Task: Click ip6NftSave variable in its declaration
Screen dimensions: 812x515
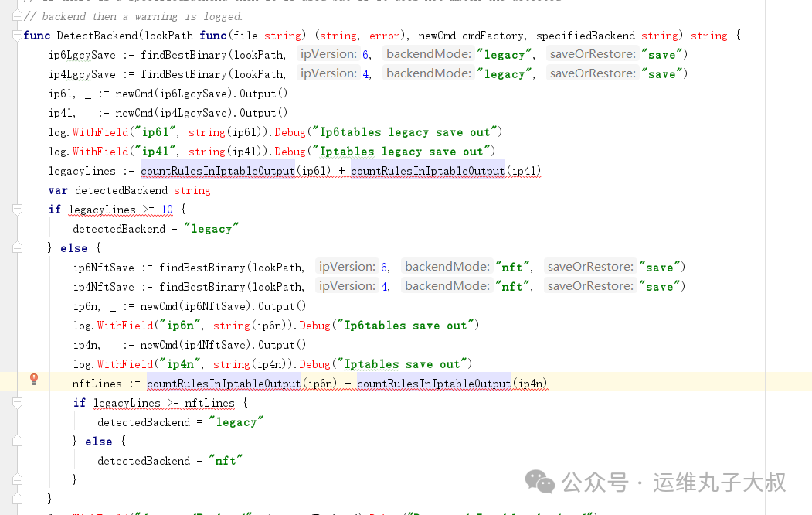Action: (x=104, y=268)
